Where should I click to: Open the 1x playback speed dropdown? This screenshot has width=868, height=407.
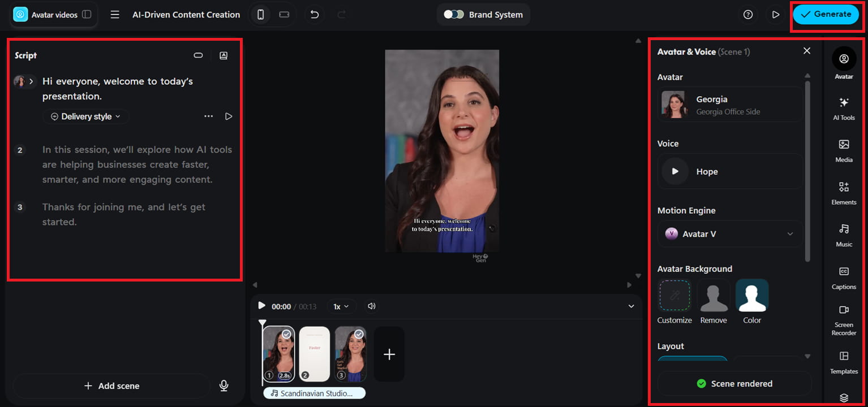coord(341,306)
